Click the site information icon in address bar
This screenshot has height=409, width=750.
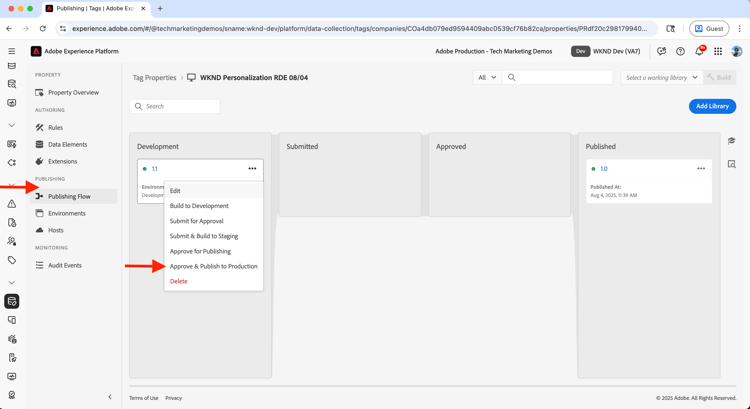tap(63, 29)
